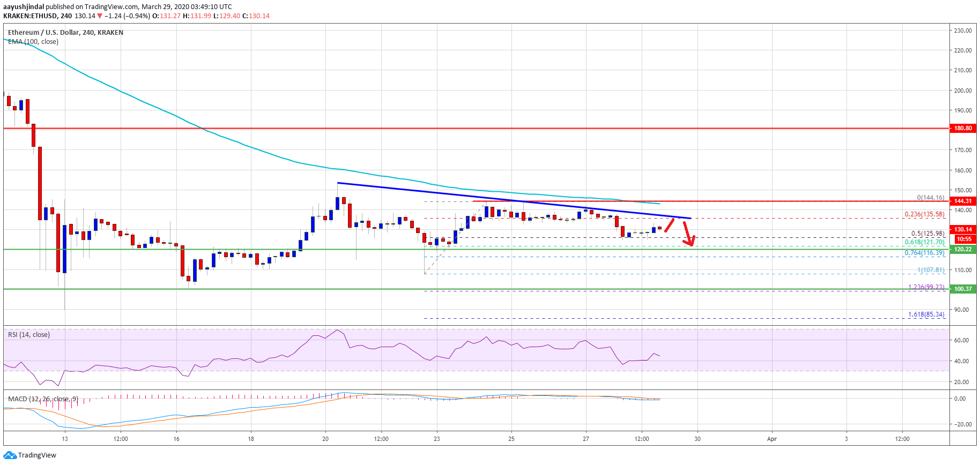The width and height of the screenshot is (980, 465).
Task: Click the green 100.37 price label
Action: point(963,289)
